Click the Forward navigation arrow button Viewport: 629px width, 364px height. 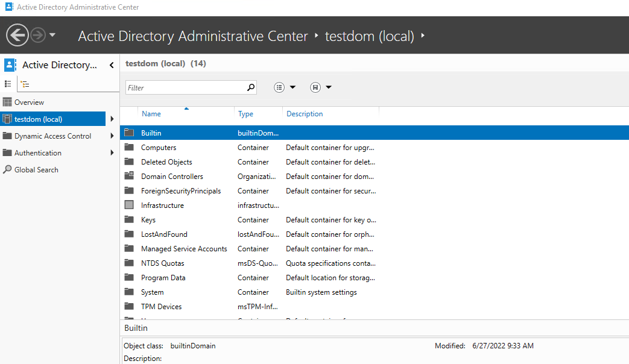click(38, 36)
